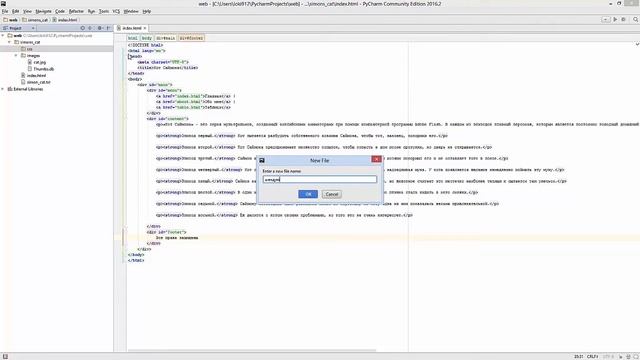Open the Window menu

tap(131, 11)
